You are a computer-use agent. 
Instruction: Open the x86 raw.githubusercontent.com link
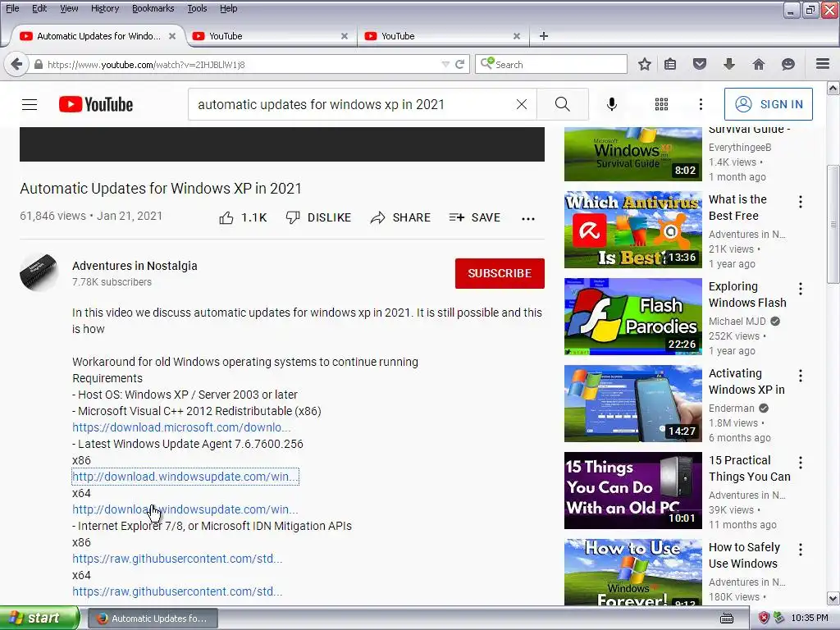coord(177,559)
